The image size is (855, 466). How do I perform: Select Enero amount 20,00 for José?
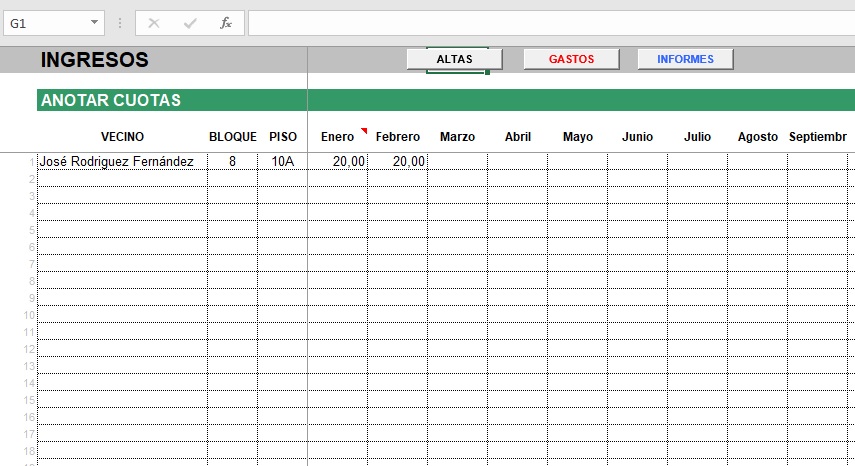[x=338, y=161]
